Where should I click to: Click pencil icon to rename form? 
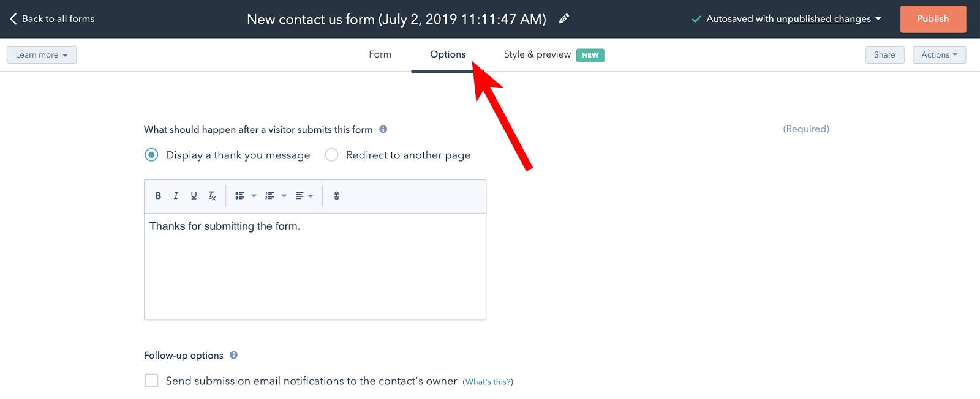[564, 19]
